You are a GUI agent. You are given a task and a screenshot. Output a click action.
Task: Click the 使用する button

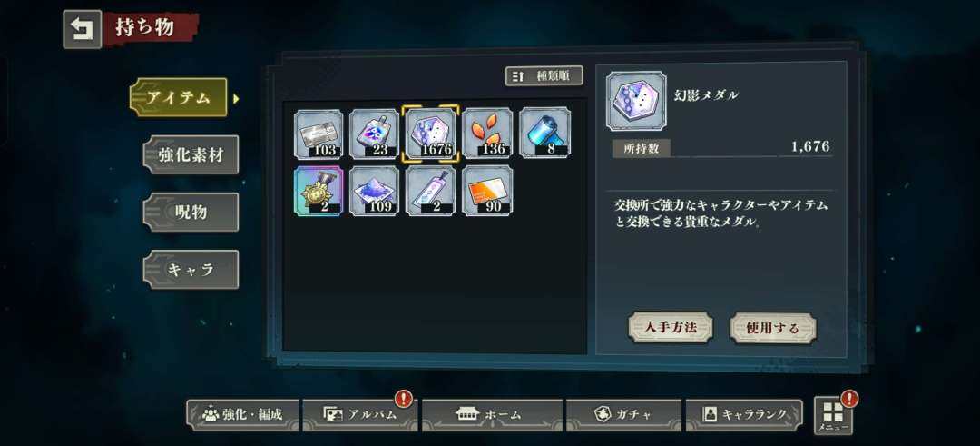coord(773,328)
